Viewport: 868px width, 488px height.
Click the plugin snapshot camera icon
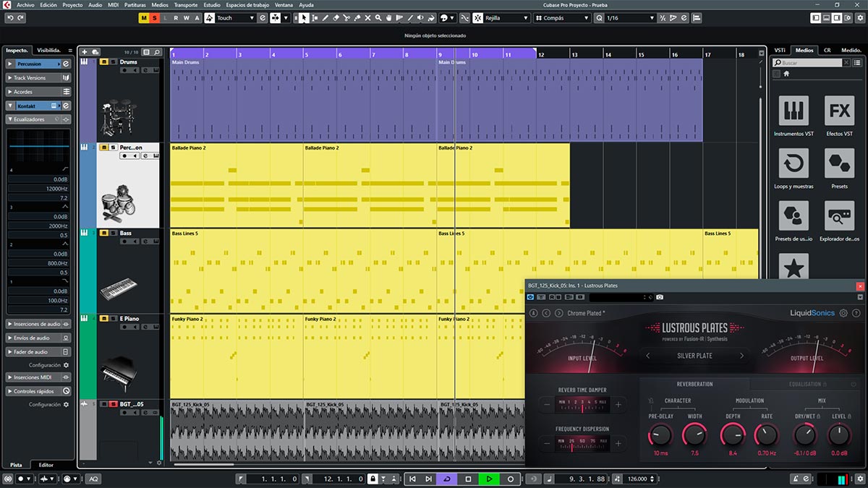coord(660,297)
